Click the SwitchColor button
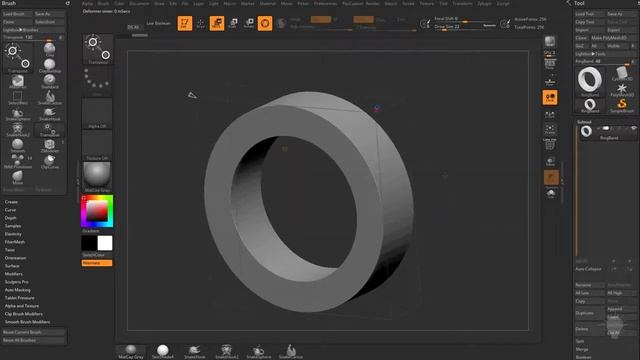This screenshot has height=360, width=640. [97, 255]
